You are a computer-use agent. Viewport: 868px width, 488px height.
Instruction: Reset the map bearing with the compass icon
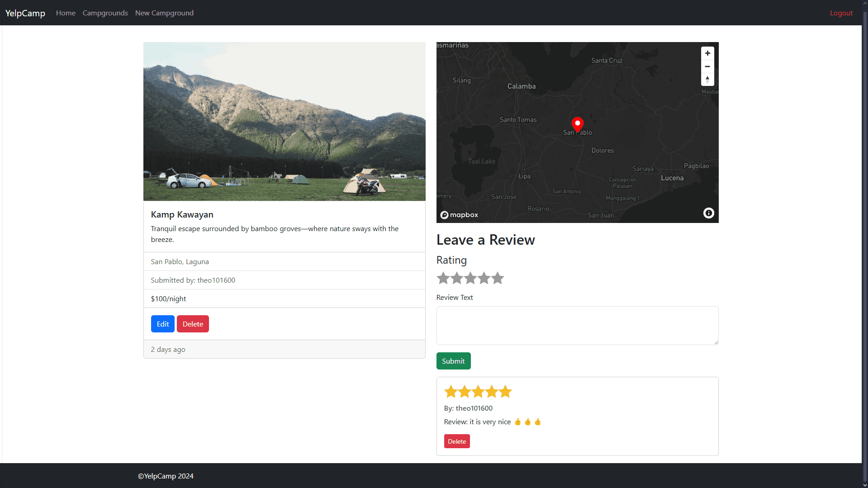(x=707, y=79)
